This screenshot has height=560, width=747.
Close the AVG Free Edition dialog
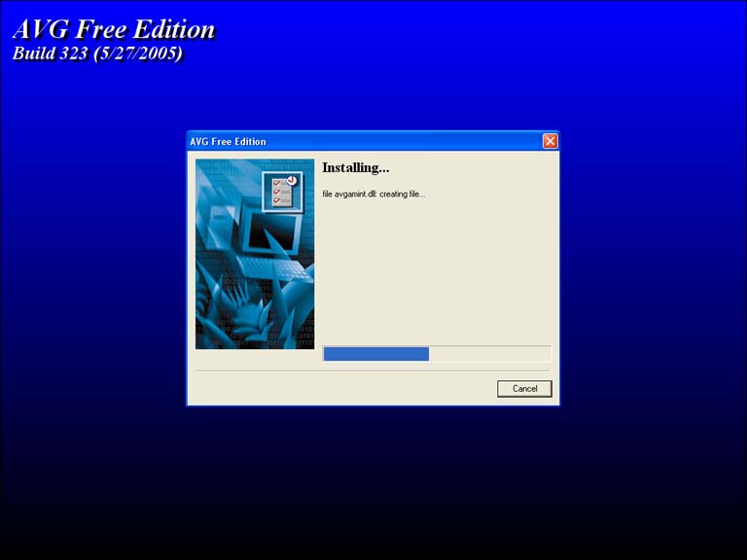(550, 141)
